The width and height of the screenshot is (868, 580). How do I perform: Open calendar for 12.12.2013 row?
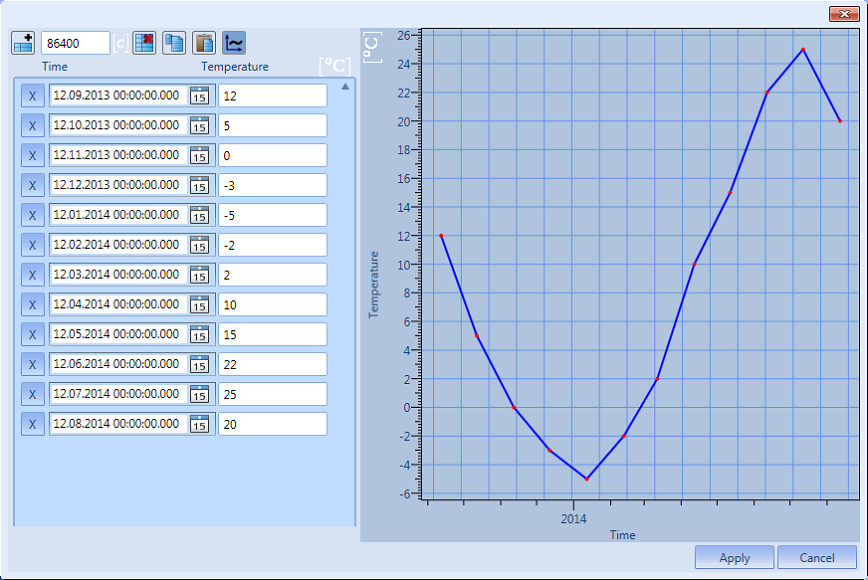[200, 185]
